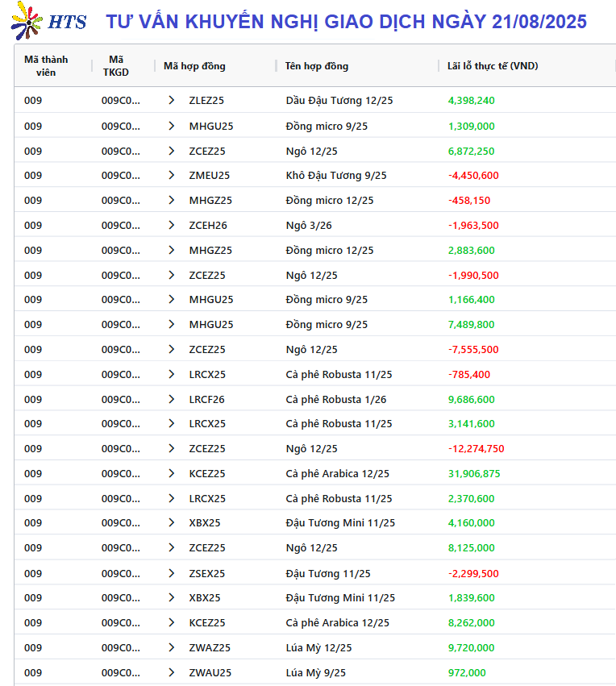Sort by Lãi lỗ thực tế (VND) header
Viewport: 616px width, 686px height.
point(493,66)
